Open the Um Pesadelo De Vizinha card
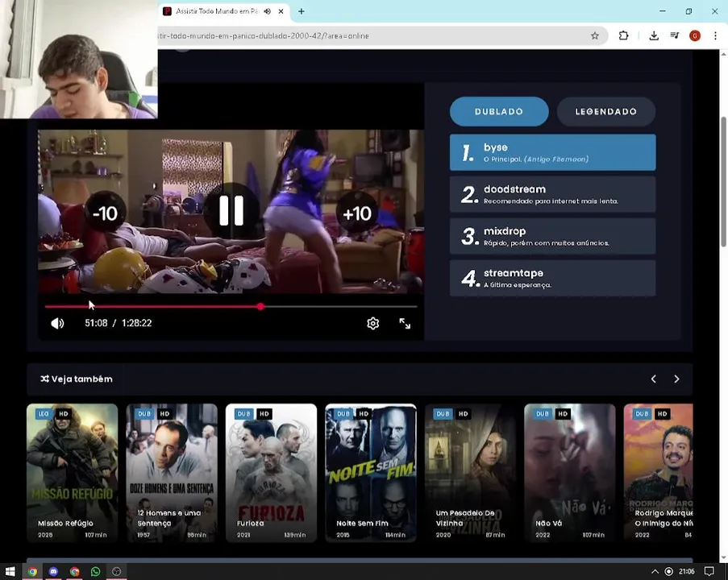The image size is (728, 580). click(x=470, y=472)
